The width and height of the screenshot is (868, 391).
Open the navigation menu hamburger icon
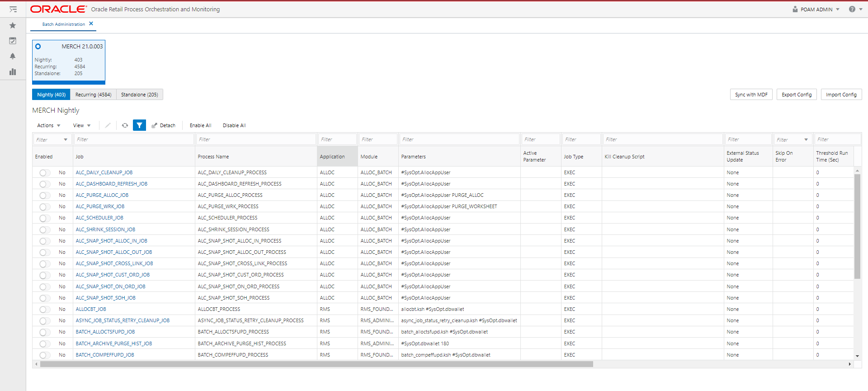pos(13,9)
